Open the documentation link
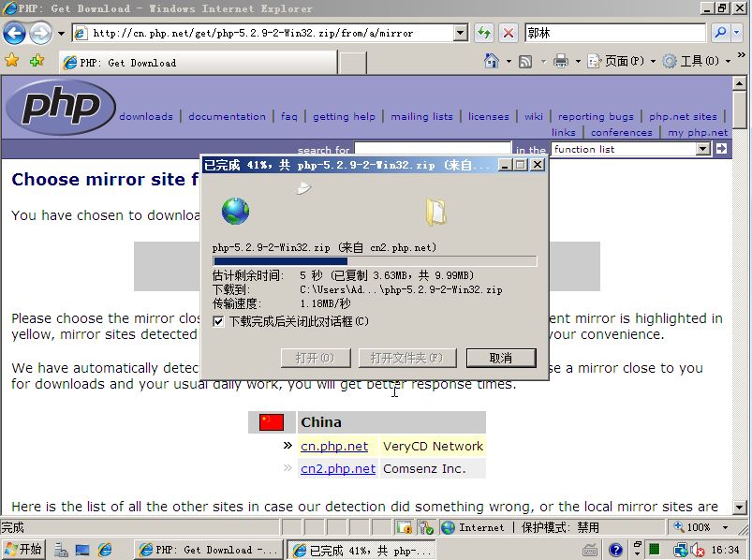 227,116
